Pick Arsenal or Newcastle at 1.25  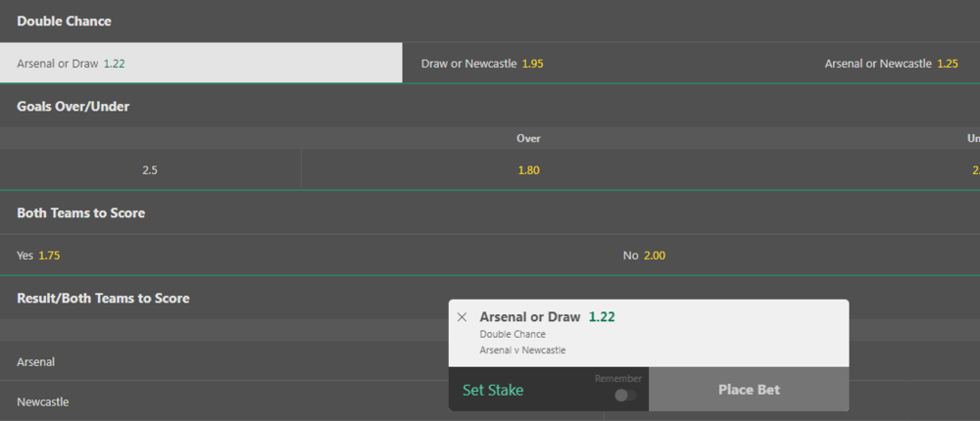891,64
